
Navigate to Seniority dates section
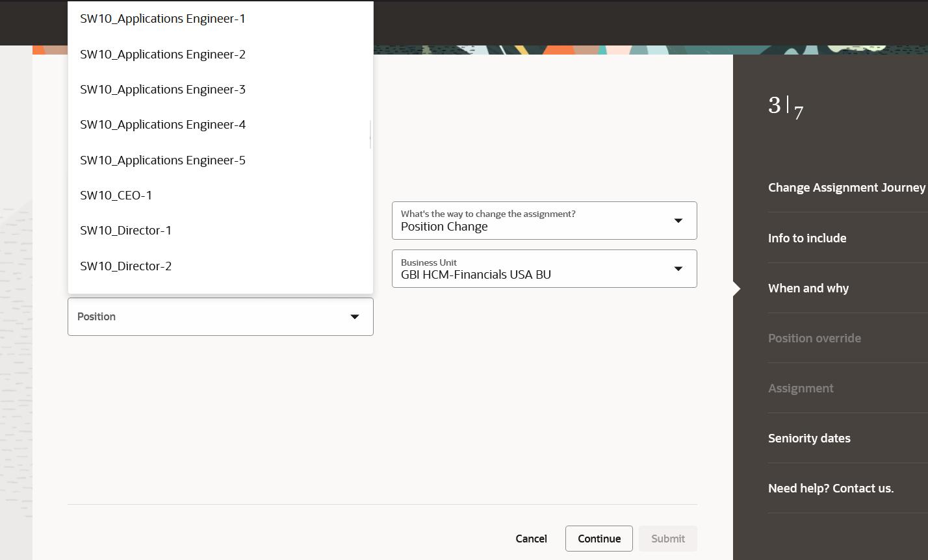coord(809,439)
